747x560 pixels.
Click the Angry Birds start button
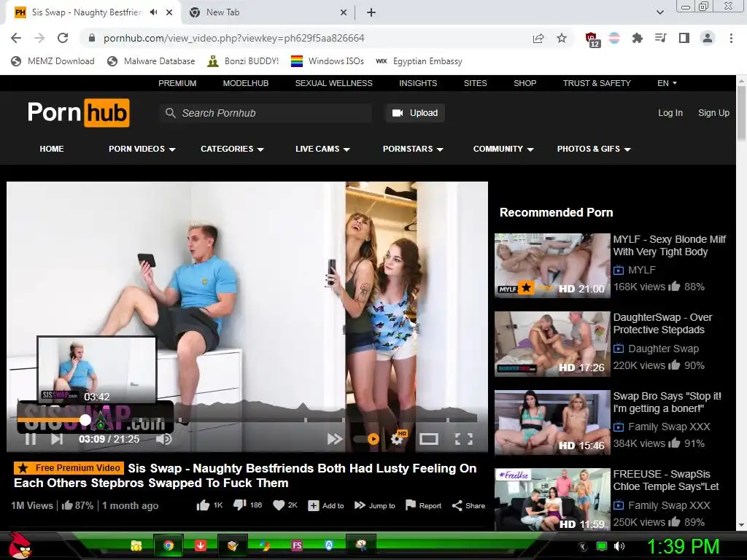coord(20,545)
